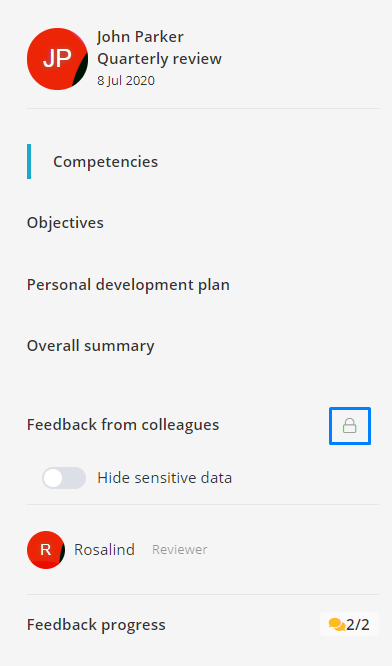This screenshot has height=666, width=392.
Task: Click the lock icon beside Feedback from colleagues
Action: [350, 426]
